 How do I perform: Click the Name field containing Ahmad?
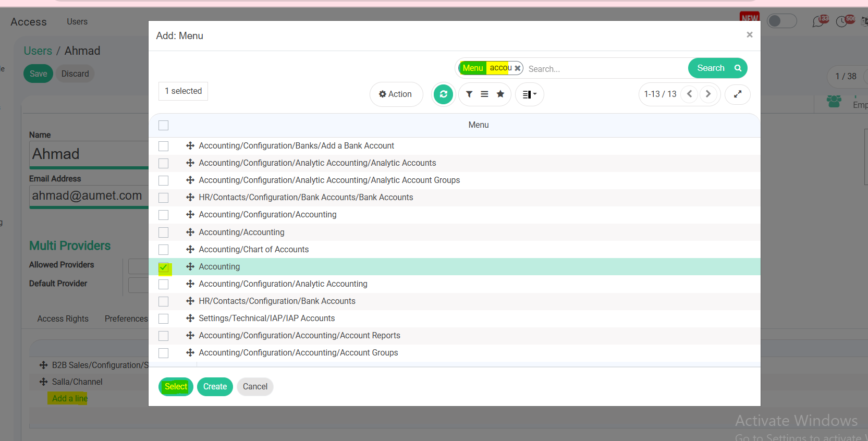(x=89, y=154)
